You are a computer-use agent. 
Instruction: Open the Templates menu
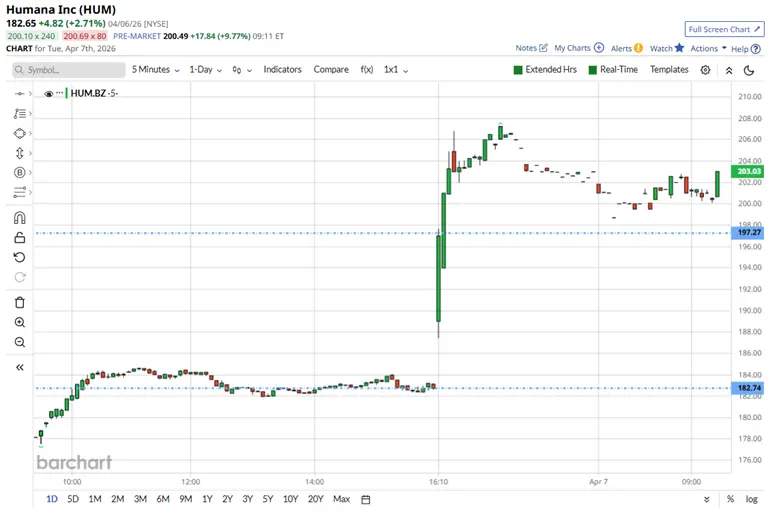click(669, 70)
